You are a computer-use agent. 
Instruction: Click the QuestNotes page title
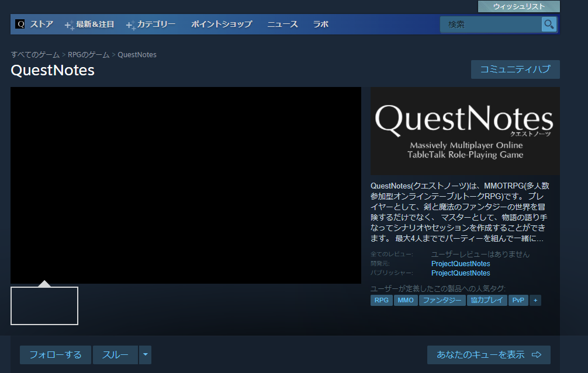[53, 71]
